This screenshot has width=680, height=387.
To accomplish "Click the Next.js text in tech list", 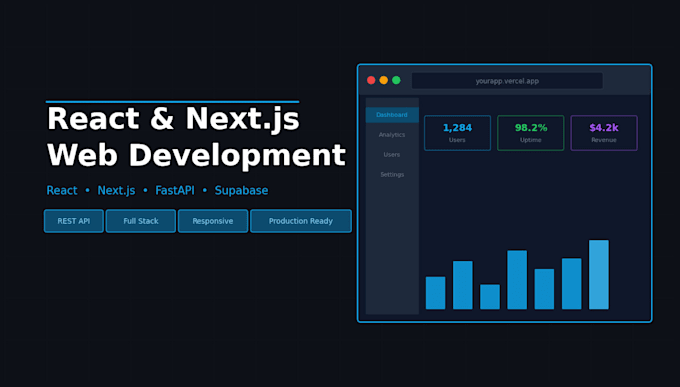I will (116, 191).
